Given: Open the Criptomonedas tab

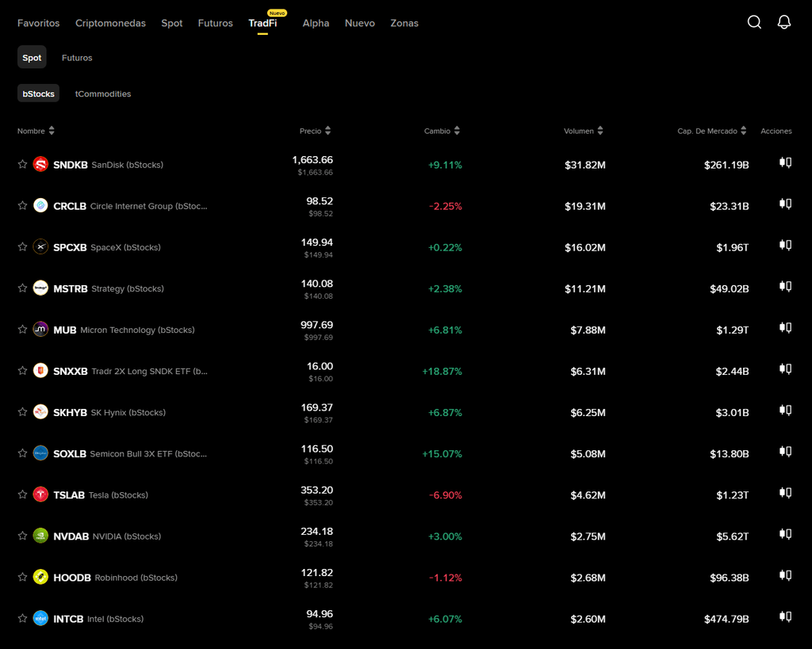Looking at the screenshot, I should (110, 23).
